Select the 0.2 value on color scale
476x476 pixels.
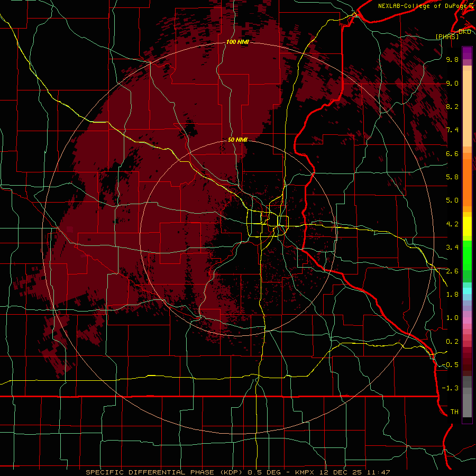click(452, 342)
